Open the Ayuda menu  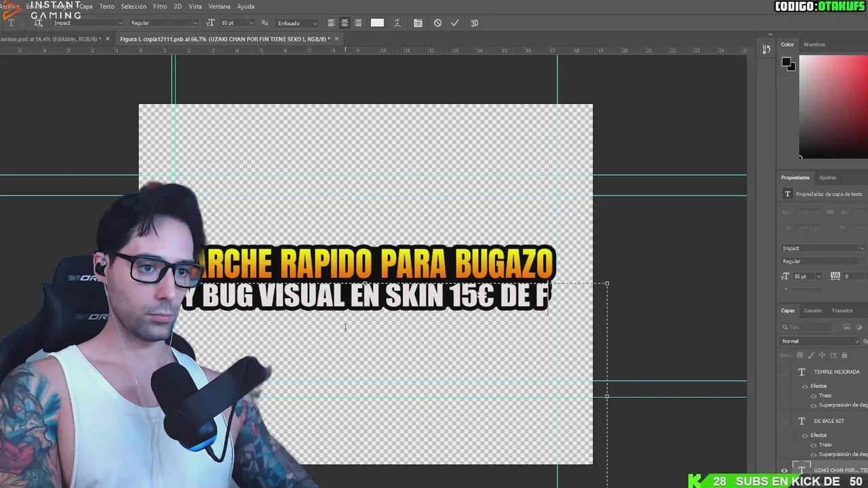(245, 6)
